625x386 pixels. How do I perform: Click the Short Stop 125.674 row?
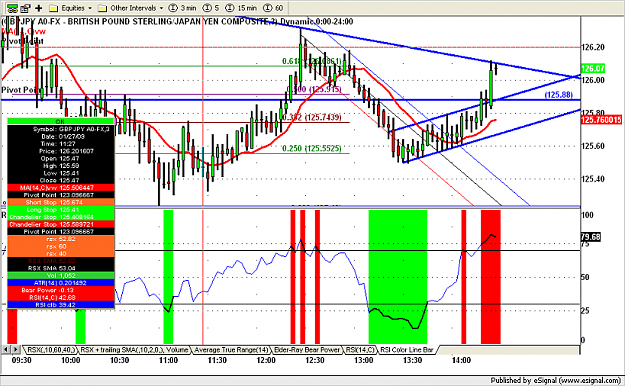click(x=61, y=202)
